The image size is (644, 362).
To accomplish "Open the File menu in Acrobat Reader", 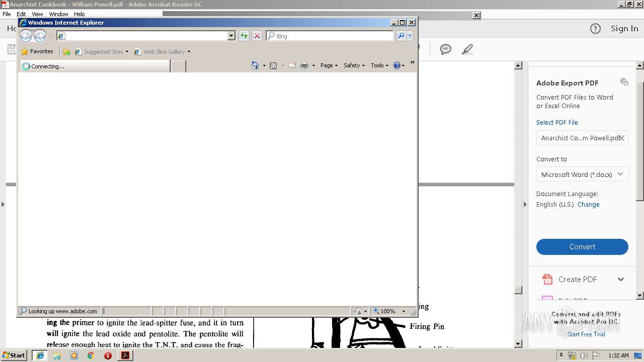I will pos(7,14).
